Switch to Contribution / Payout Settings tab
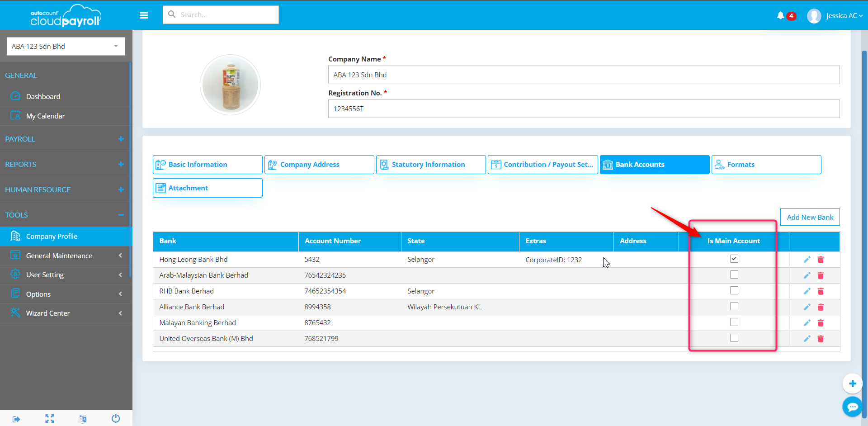This screenshot has width=868, height=426. (x=542, y=165)
